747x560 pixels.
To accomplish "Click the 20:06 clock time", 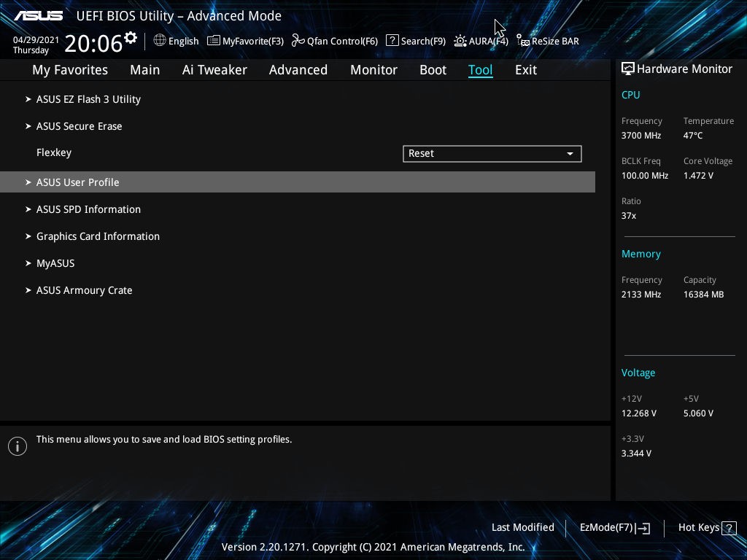I will (93, 43).
